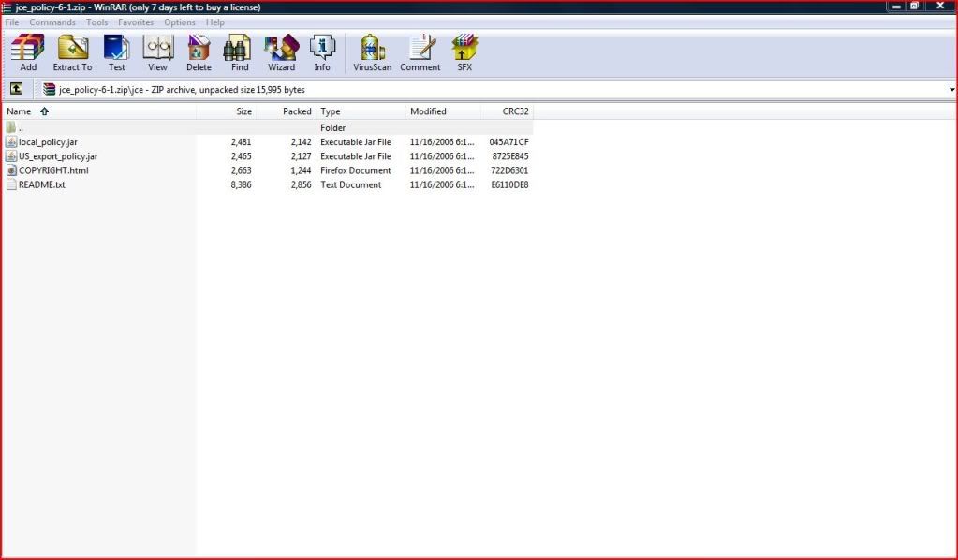Go up one level with arrow button
The height and width of the screenshot is (560, 958).
[17, 89]
